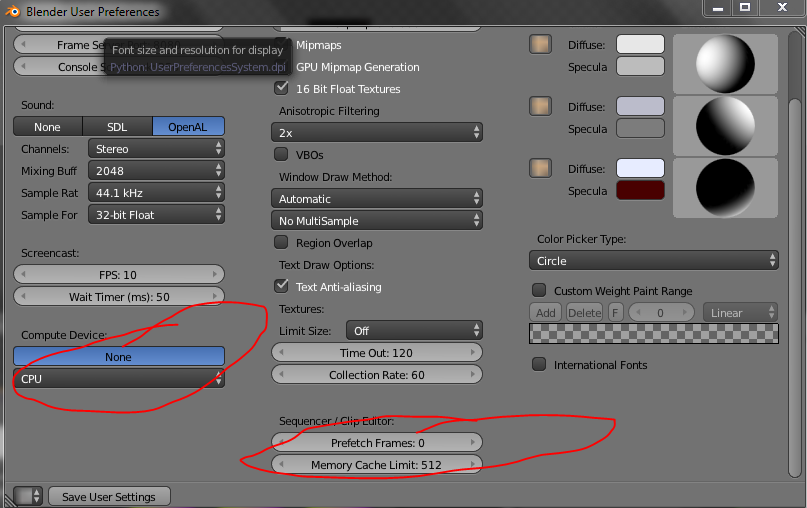The height and width of the screenshot is (508, 807).
Task: Click the third light direction sphere
Action: point(725,188)
